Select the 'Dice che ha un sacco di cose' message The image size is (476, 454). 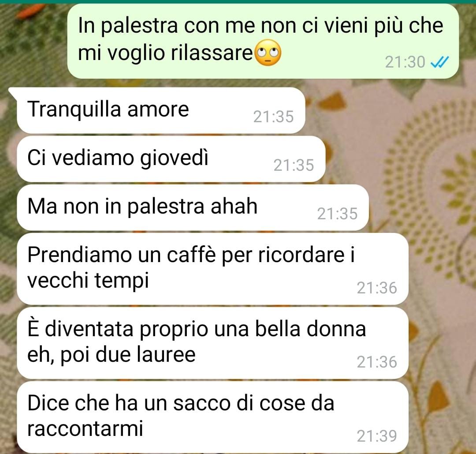(x=213, y=417)
